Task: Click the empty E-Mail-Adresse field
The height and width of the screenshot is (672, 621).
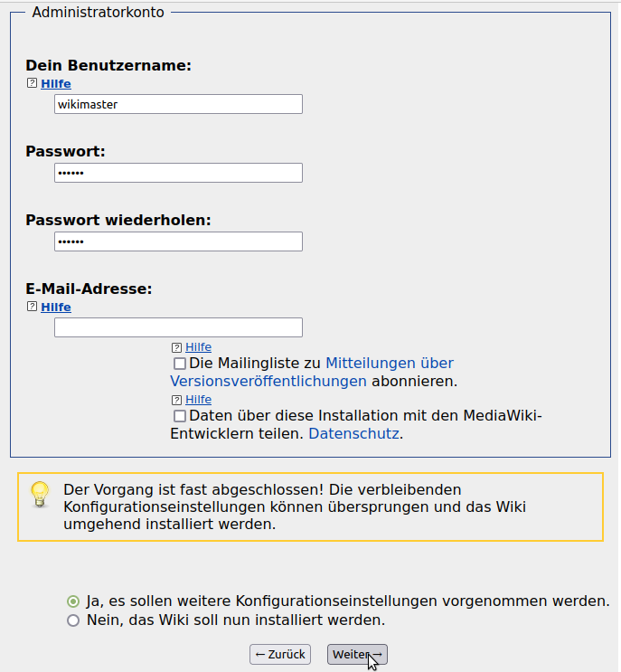Action: (178, 327)
